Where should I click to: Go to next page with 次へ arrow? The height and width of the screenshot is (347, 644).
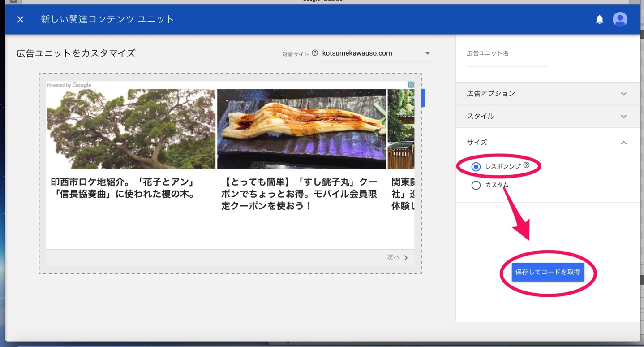(398, 257)
